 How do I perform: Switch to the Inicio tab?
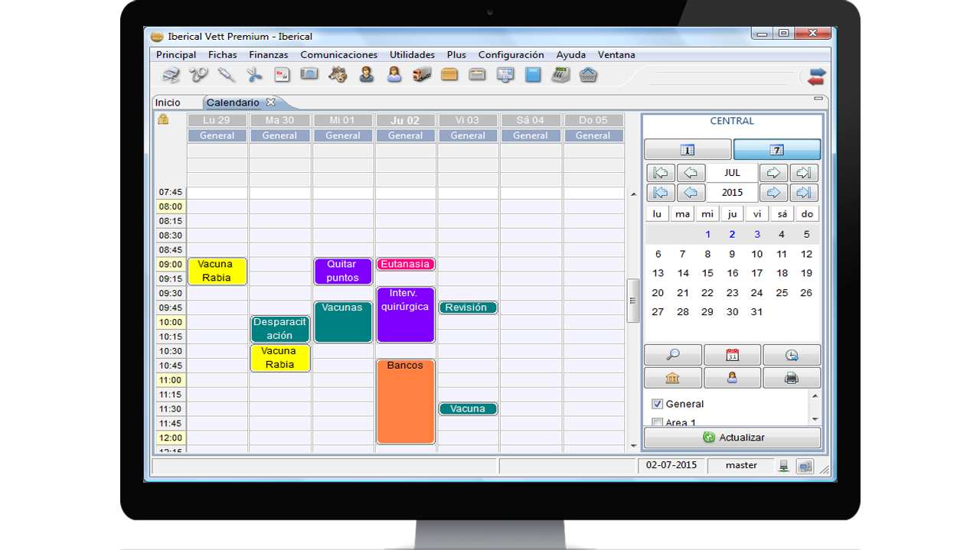click(x=168, y=103)
